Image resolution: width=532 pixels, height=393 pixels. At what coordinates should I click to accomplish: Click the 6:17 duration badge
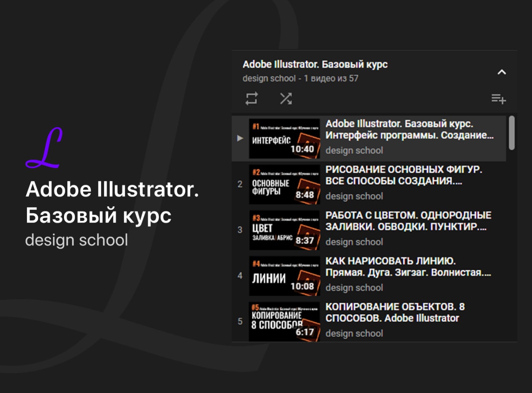click(305, 332)
